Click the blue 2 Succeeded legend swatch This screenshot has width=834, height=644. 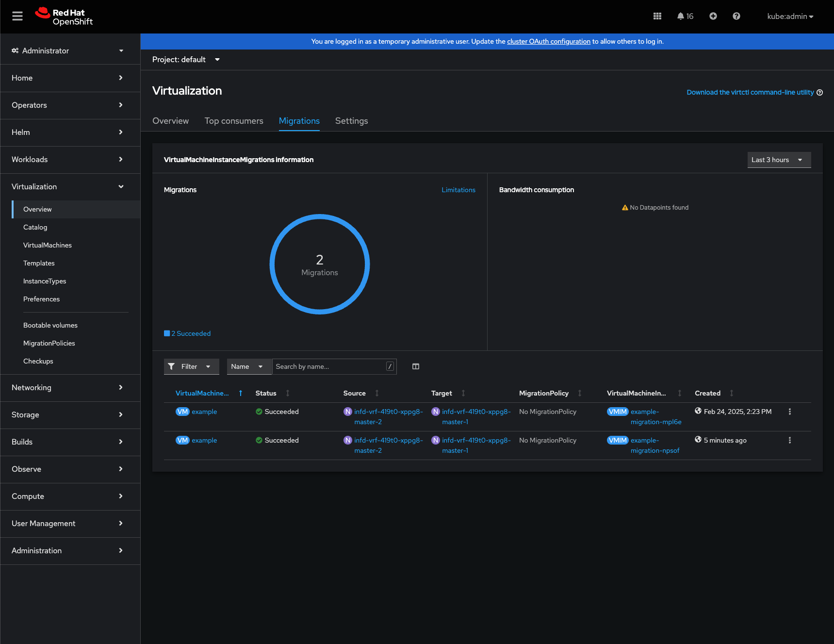167,333
